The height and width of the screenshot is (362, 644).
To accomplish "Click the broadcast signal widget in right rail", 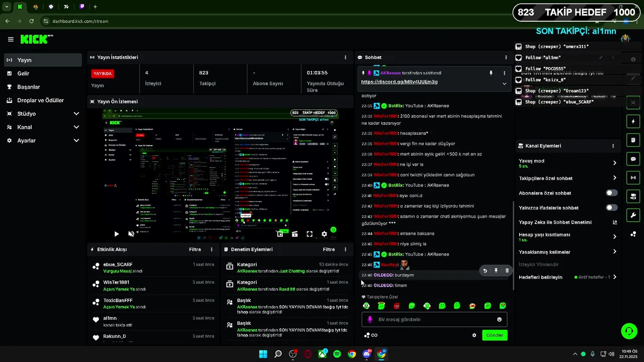I will [x=633, y=177].
